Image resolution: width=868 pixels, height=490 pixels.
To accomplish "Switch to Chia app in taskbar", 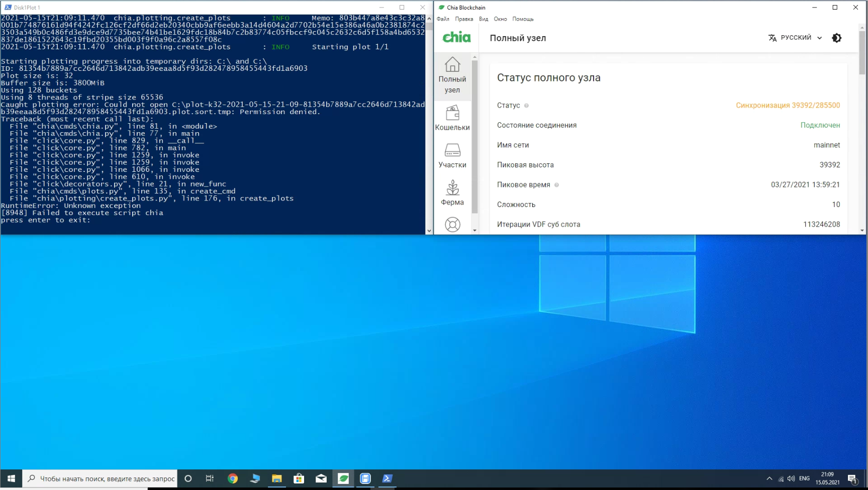I will point(343,478).
